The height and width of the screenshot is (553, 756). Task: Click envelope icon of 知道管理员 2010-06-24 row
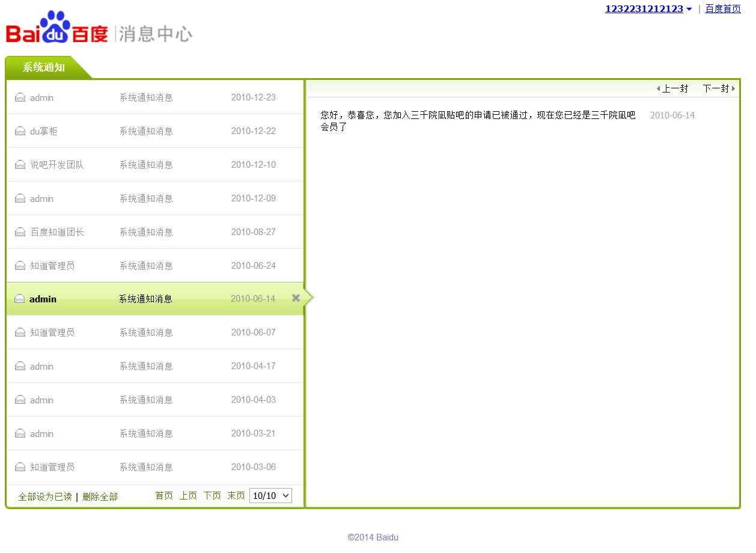pyautogui.click(x=20, y=266)
